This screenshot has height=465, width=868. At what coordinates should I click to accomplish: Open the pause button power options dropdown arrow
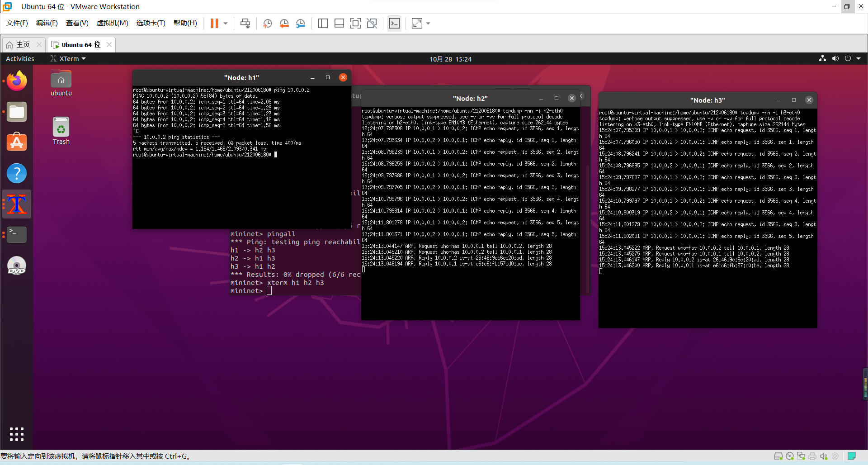pyautogui.click(x=226, y=24)
